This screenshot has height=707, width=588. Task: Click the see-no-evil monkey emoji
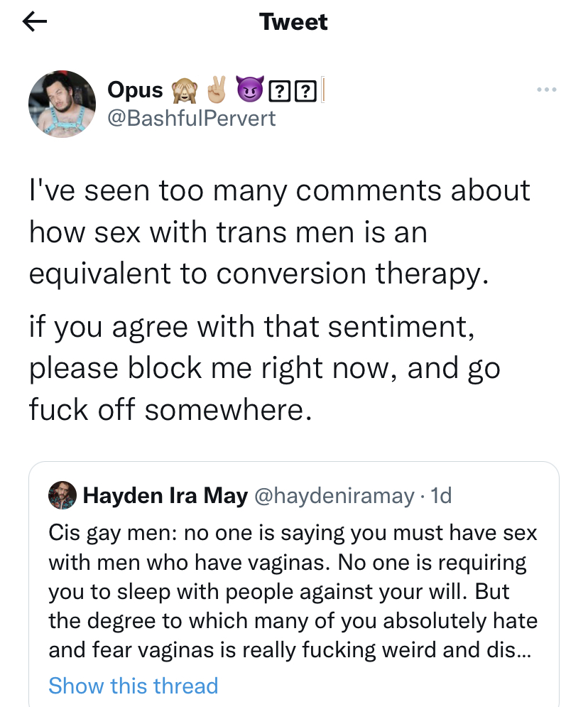pyautogui.click(x=183, y=90)
